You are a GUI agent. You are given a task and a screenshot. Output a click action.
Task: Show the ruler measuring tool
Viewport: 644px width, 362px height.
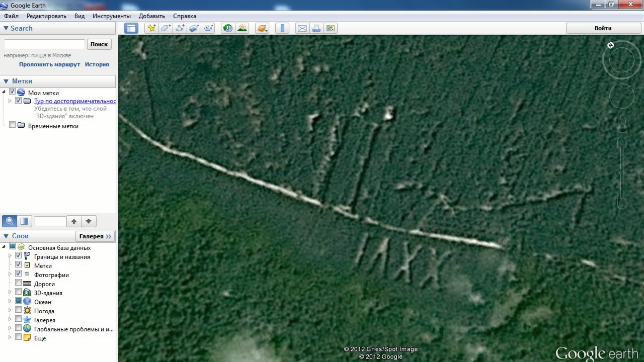coord(282,28)
